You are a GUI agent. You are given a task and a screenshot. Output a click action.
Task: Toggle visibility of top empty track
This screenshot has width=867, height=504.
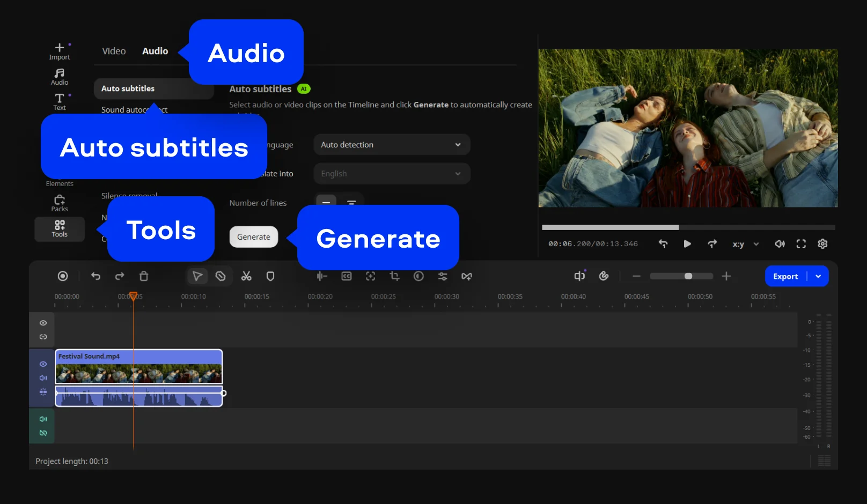pos(43,323)
